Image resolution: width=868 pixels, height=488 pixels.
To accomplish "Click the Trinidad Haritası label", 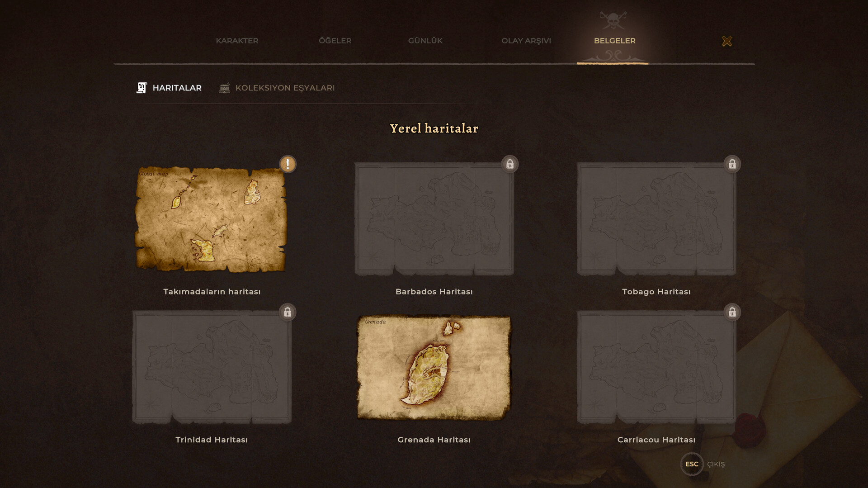I will click(212, 440).
